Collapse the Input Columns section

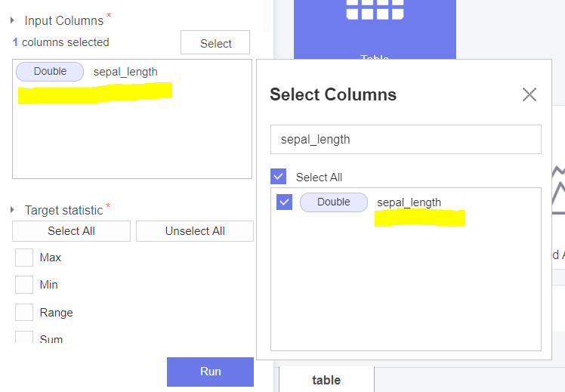tap(13, 20)
